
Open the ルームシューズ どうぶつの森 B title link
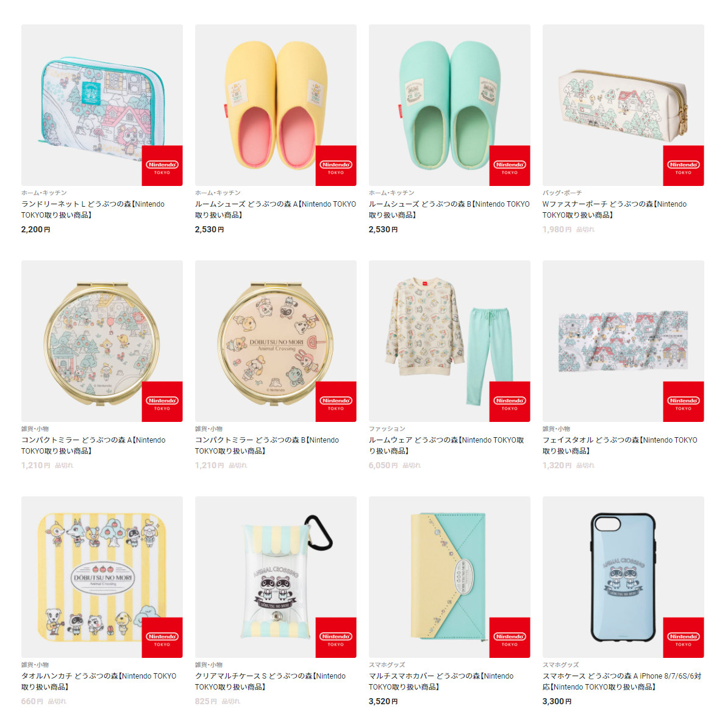click(449, 209)
